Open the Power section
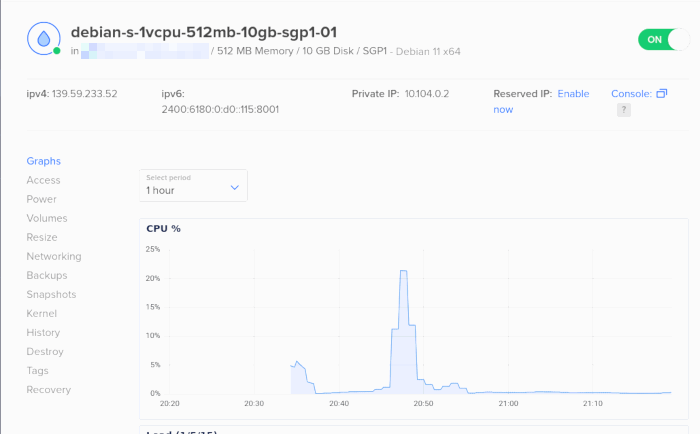The height and width of the screenshot is (434, 700). [x=42, y=199]
